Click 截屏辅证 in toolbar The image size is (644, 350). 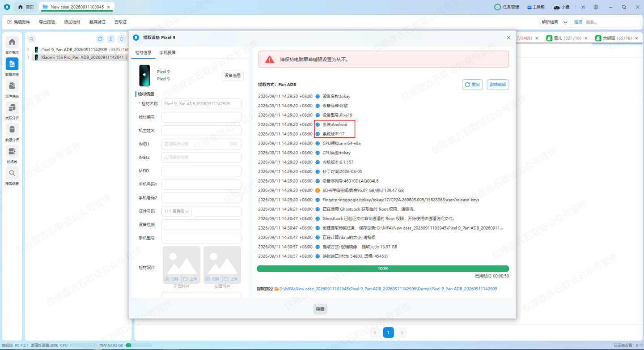(97, 22)
